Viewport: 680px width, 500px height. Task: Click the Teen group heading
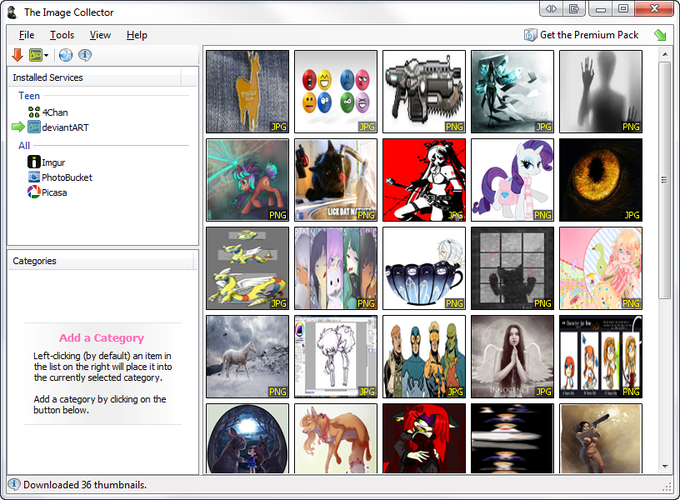[x=29, y=95]
